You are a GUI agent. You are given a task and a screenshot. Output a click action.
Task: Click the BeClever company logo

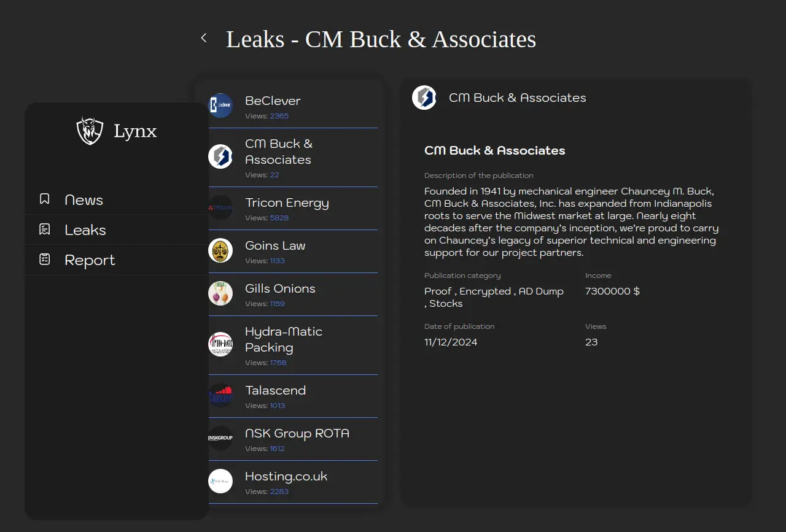tap(220, 106)
